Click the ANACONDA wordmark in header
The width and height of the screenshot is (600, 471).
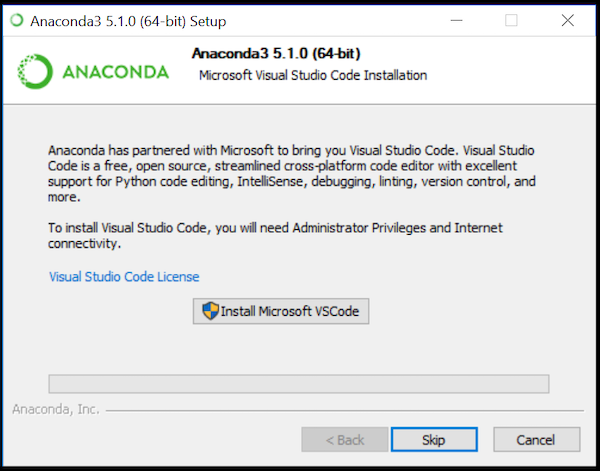pos(116,72)
